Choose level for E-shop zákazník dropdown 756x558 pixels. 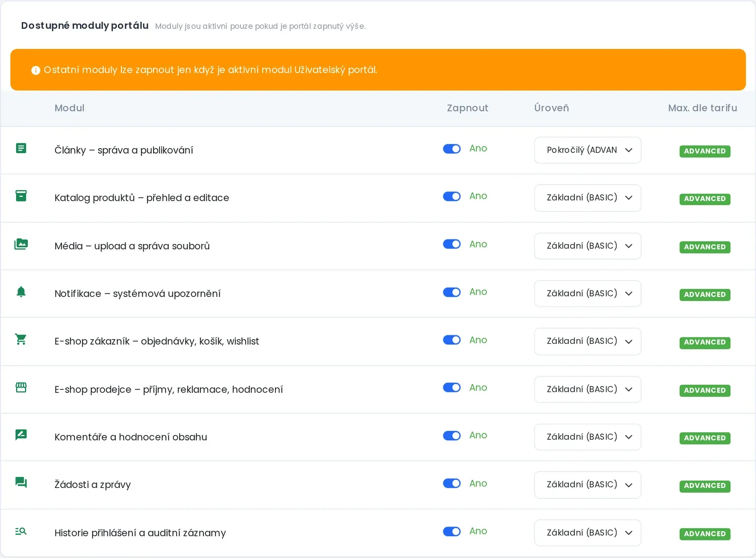pyautogui.click(x=587, y=341)
